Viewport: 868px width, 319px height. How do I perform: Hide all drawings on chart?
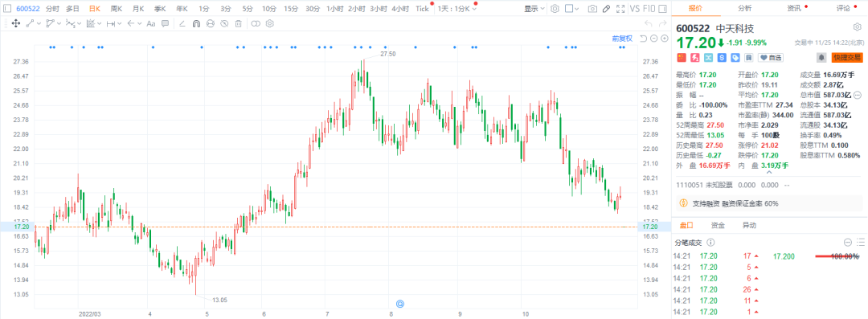click(224, 24)
